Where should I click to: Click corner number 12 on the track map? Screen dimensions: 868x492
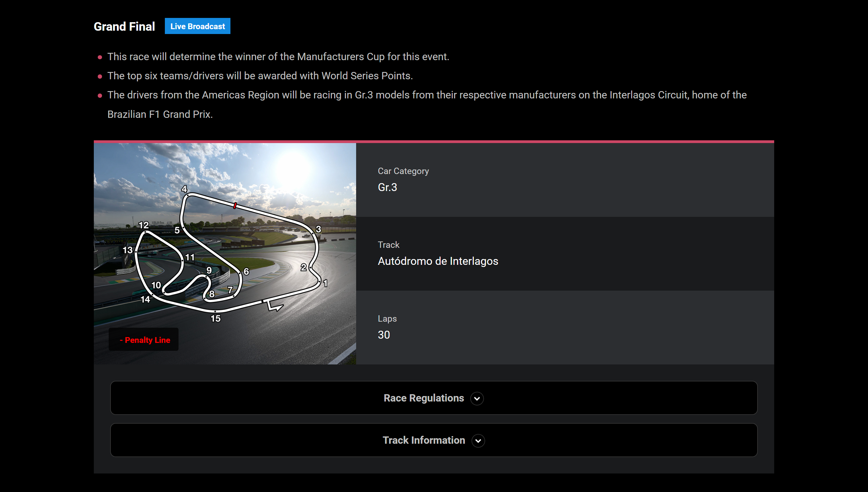[144, 225]
